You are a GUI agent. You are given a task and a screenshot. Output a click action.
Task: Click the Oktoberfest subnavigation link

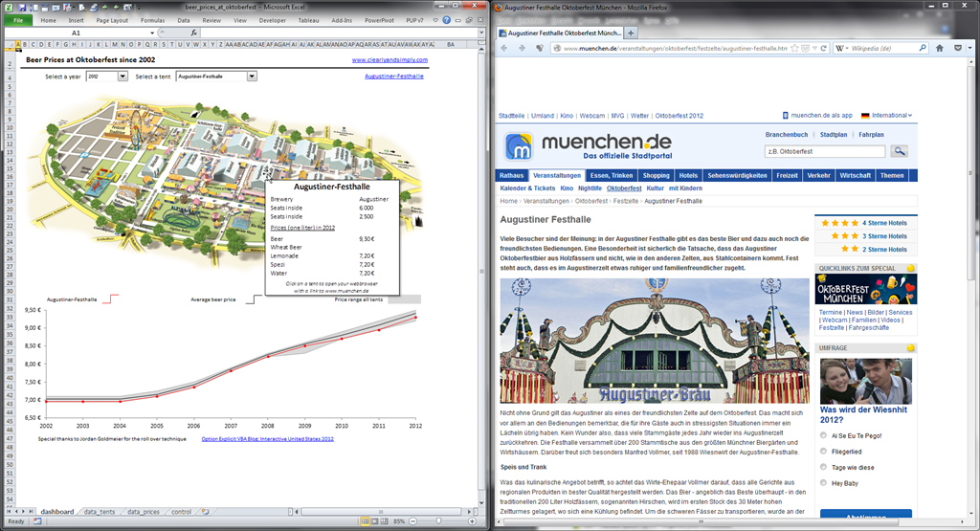pos(624,188)
